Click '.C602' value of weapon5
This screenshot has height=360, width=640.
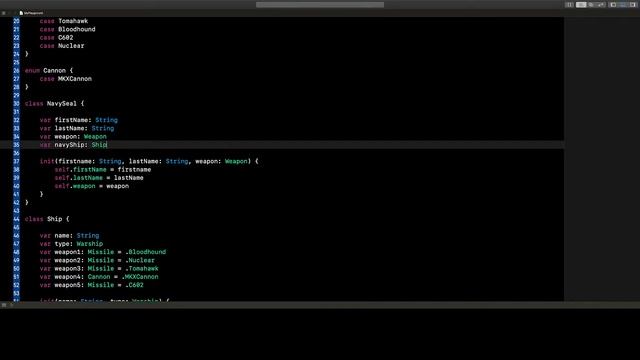(x=134, y=285)
